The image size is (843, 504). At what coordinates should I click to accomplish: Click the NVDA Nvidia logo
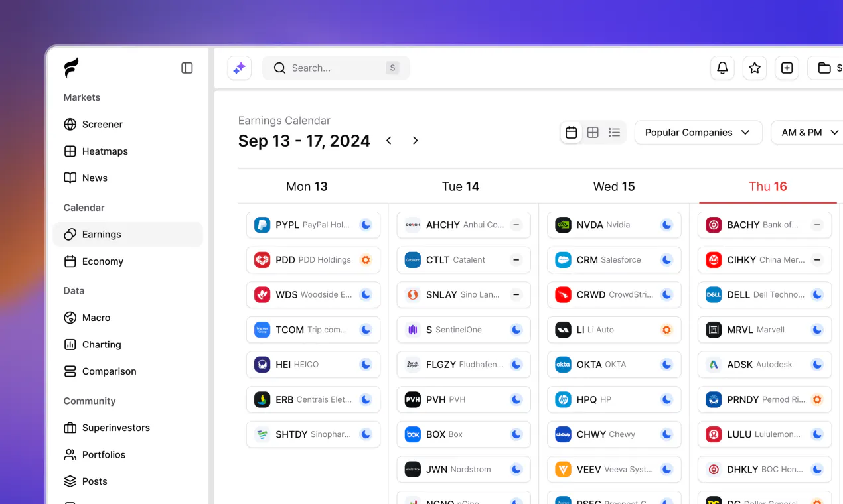coord(564,225)
